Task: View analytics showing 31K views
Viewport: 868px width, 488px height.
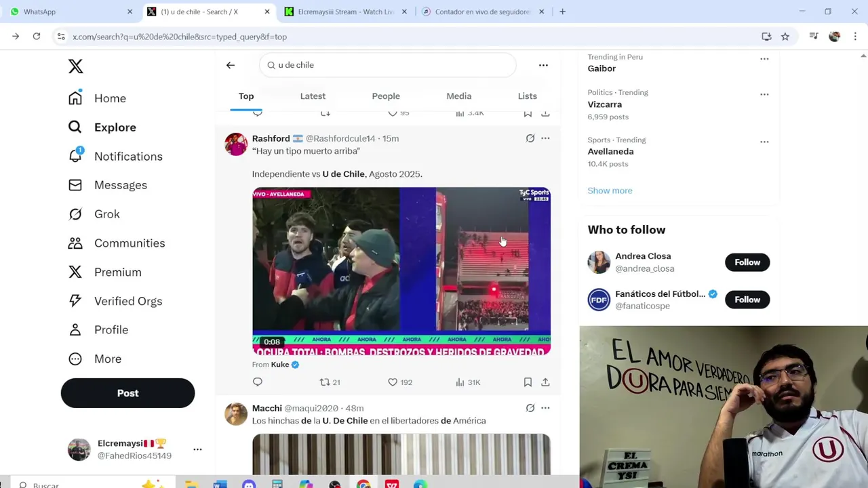Action: pos(468,382)
